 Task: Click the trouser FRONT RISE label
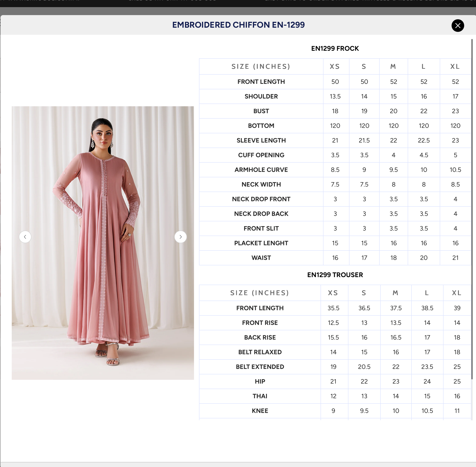tap(260, 323)
